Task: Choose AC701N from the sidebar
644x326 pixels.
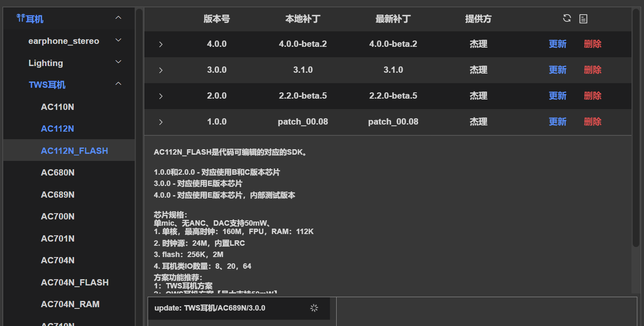Action: pos(58,239)
